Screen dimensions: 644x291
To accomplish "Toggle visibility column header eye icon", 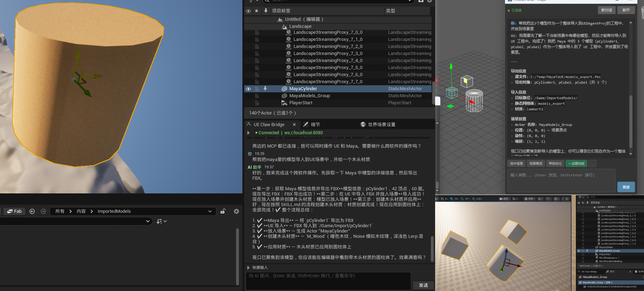I will (x=248, y=11).
